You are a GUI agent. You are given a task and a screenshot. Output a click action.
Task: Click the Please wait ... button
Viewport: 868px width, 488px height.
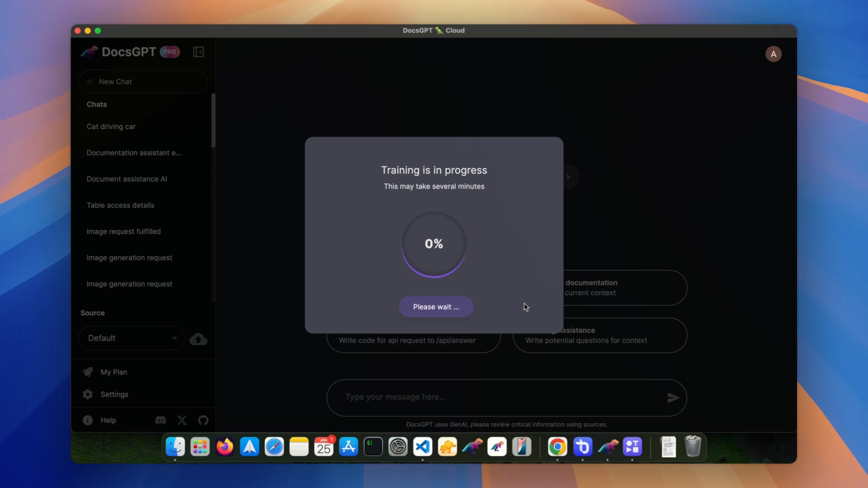pos(436,307)
